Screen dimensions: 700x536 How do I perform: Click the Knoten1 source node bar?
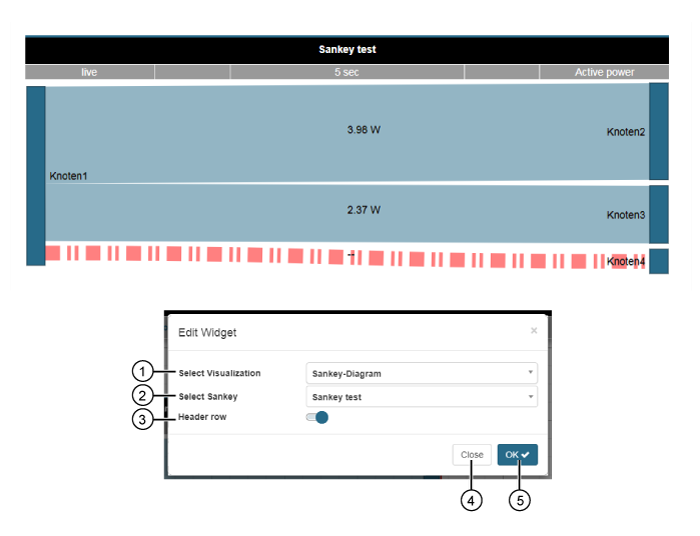36,175
